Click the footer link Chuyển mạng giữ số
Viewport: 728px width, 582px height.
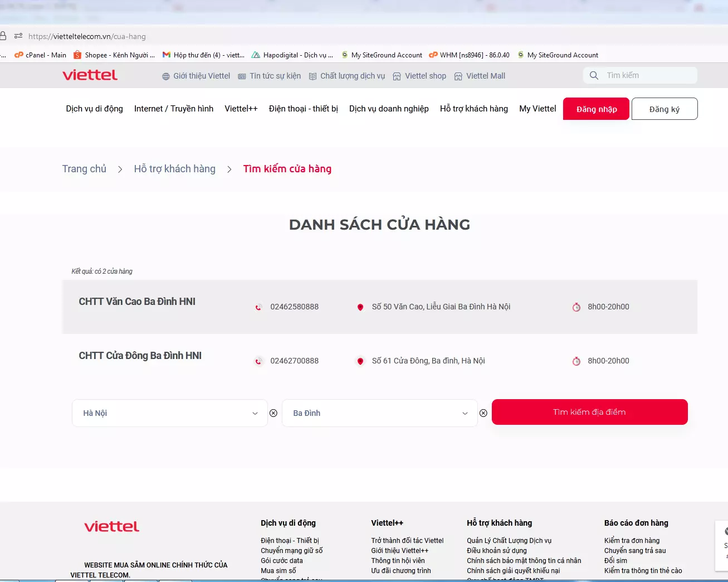click(x=291, y=551)
